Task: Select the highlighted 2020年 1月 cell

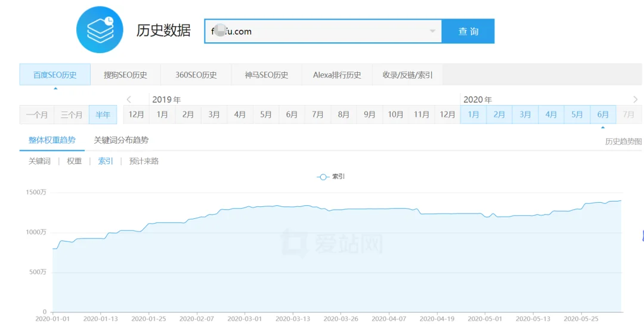Action: pos(473,115)
